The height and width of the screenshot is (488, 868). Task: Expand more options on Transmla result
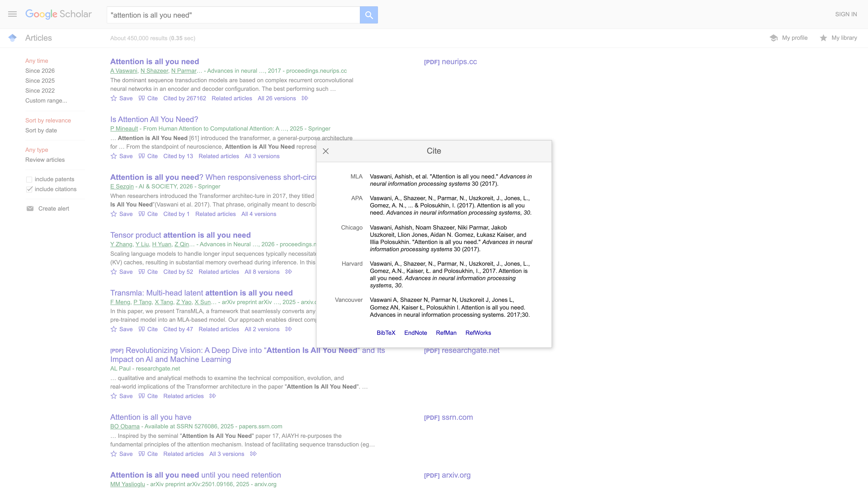pos(288,329)
